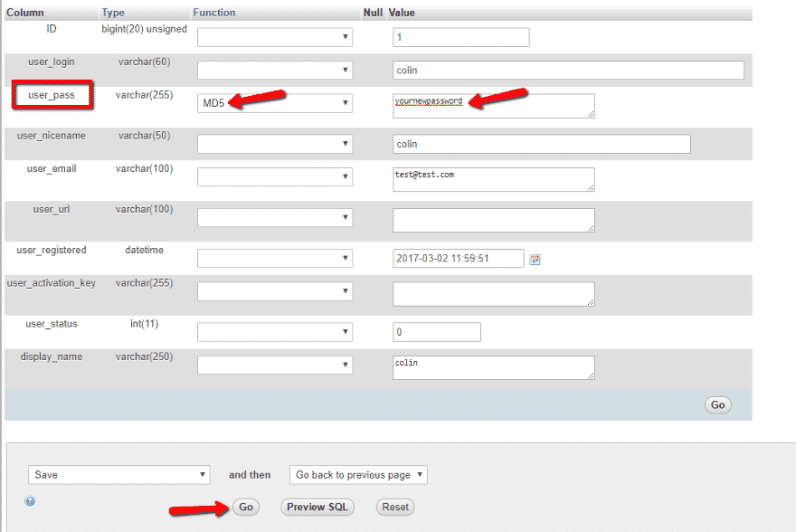Screen dimensions: 796x532
Task: Click the empty user_url value field
Action: (x=493, y=220)
